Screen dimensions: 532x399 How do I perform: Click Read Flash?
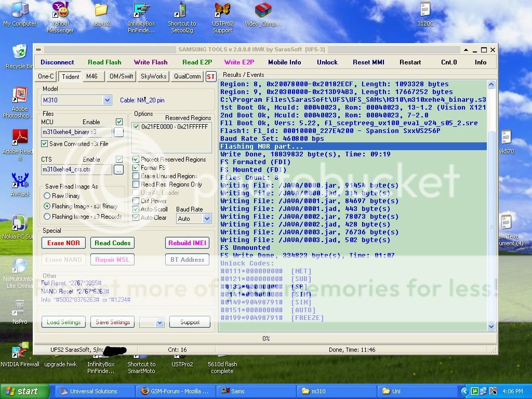(x=104, y=62)
